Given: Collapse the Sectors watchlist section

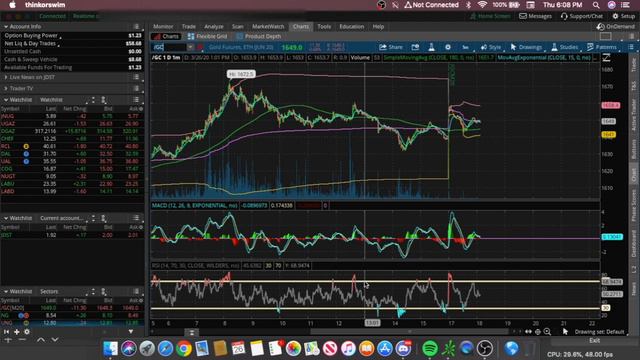Looking at the screenshot, I should 6,291.
